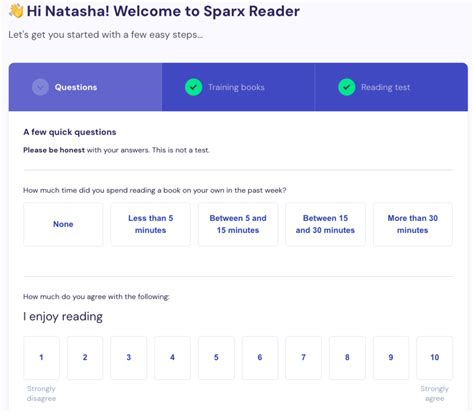Click the Strongly disagree label

[41, 394]
